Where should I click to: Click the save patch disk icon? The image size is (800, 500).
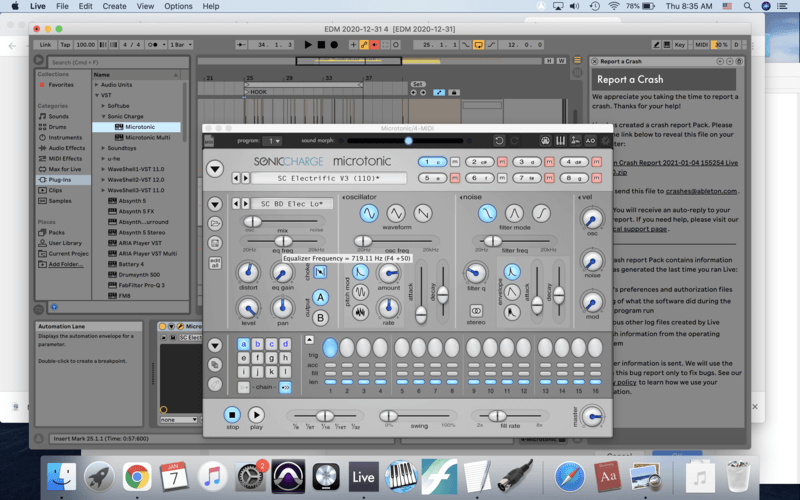click(x=215, y=243)
